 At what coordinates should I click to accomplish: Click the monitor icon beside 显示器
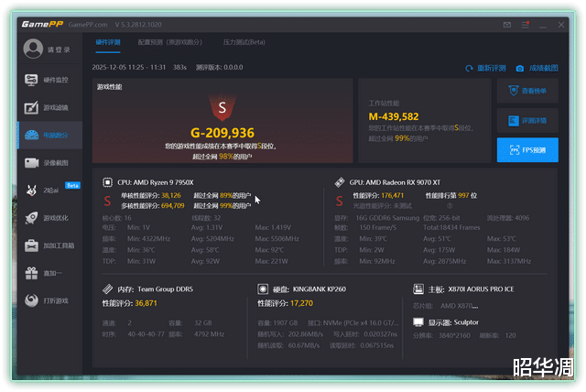pos(418,322)
